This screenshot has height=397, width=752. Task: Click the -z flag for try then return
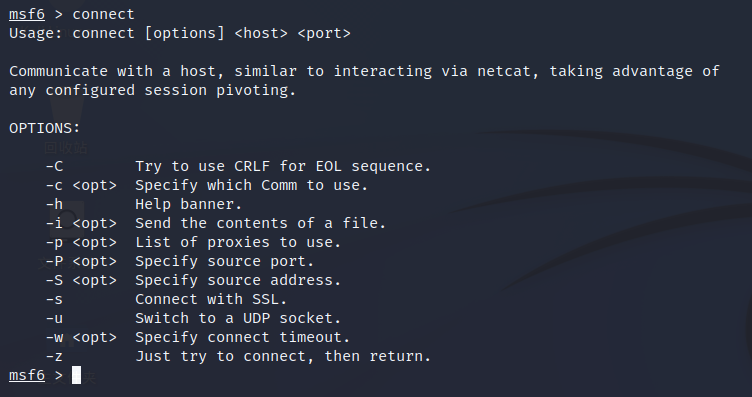click(54, 356)
